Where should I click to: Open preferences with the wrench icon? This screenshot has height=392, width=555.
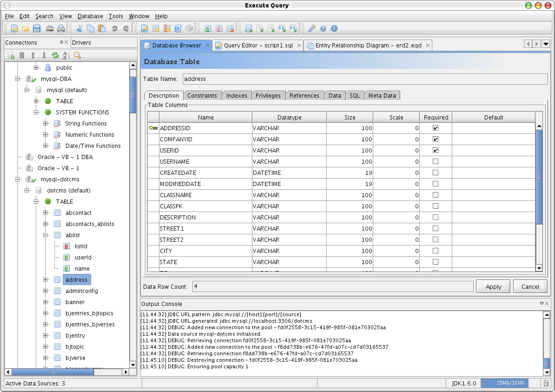pos(312,29)
